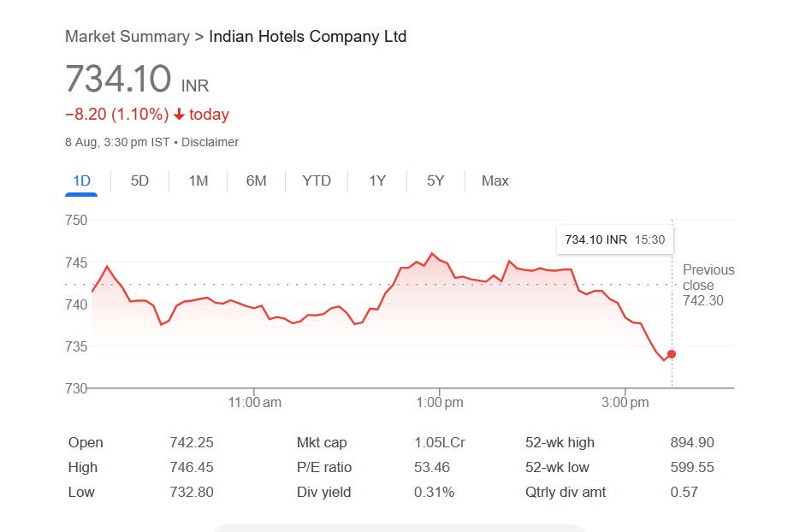
Task: View the 1Y price history
Action: pyautogui.click(x=377, y=180)
